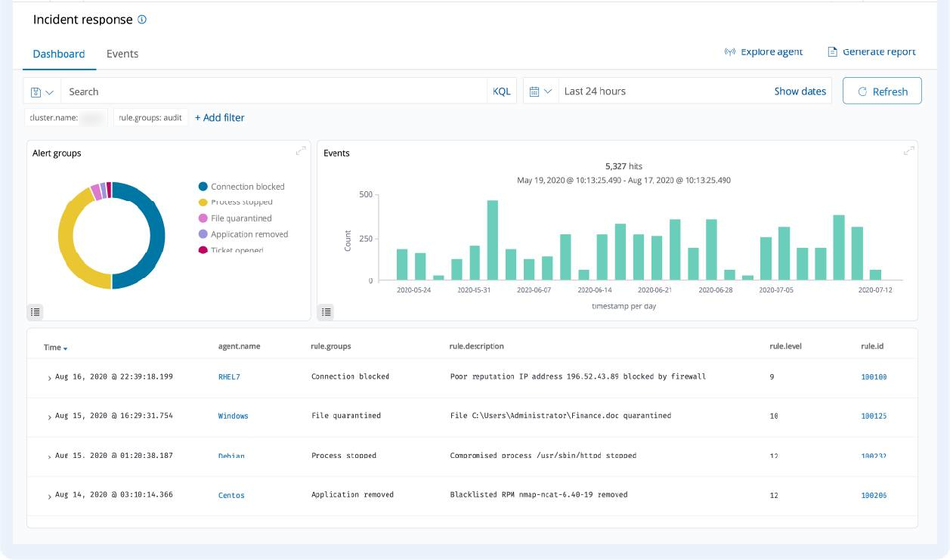Switch to the Events tab
Screen dimensions: 950x560
tap(122, 54)
